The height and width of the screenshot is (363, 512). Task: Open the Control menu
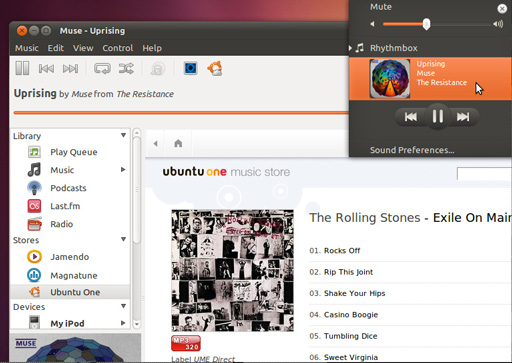coord(118,48)
